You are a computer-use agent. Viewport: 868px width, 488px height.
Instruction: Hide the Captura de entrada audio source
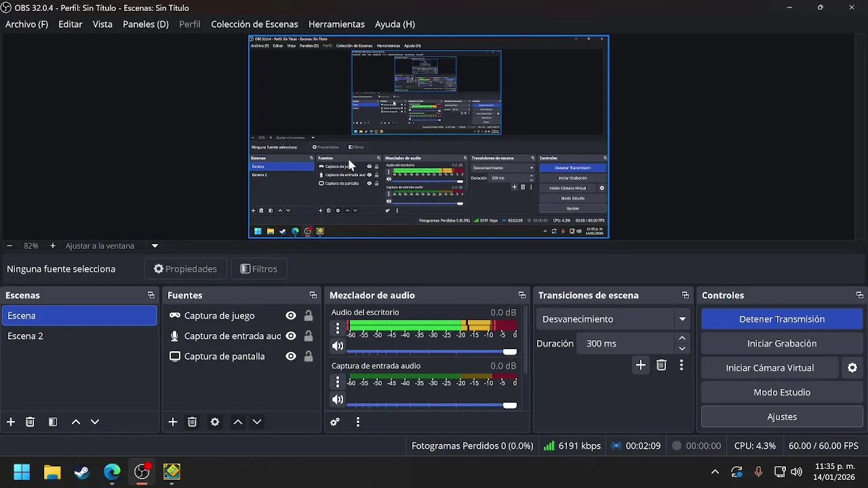(291, 336)
